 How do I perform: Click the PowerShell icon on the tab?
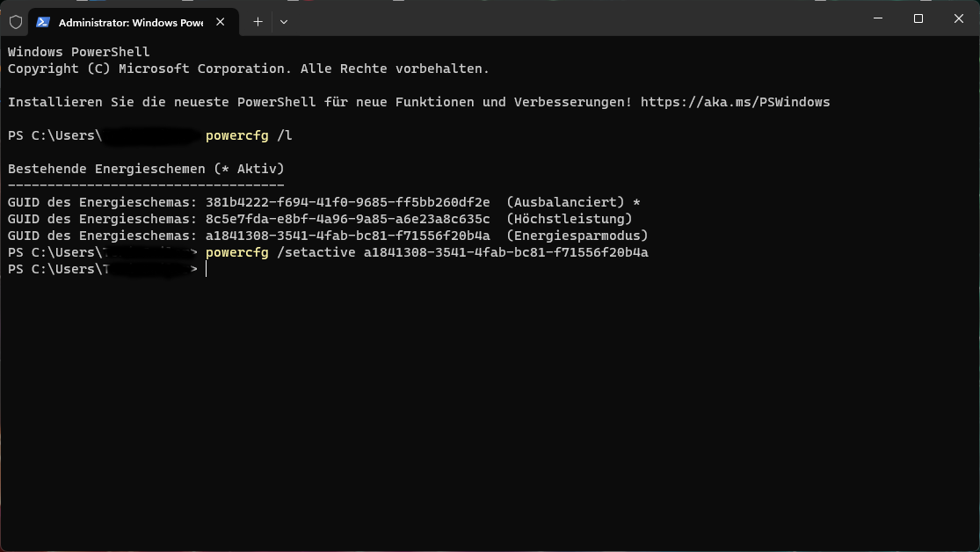[42, 22]
